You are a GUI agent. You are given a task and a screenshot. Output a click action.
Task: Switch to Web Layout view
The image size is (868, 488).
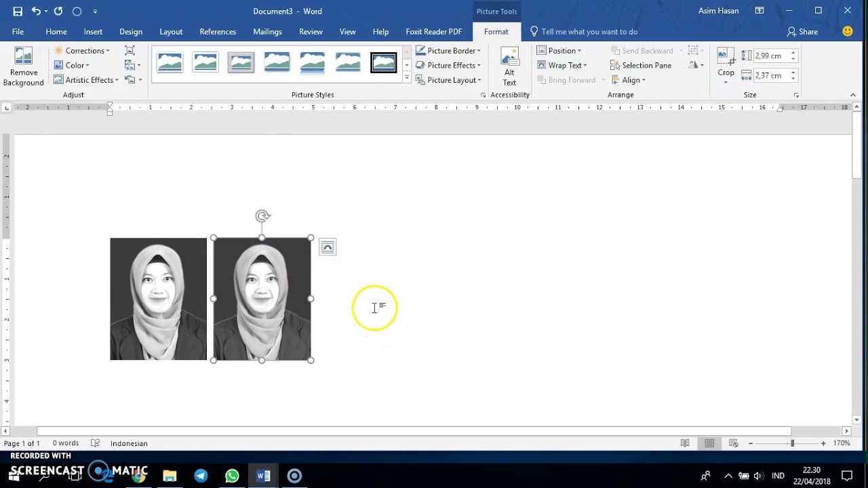734,443
